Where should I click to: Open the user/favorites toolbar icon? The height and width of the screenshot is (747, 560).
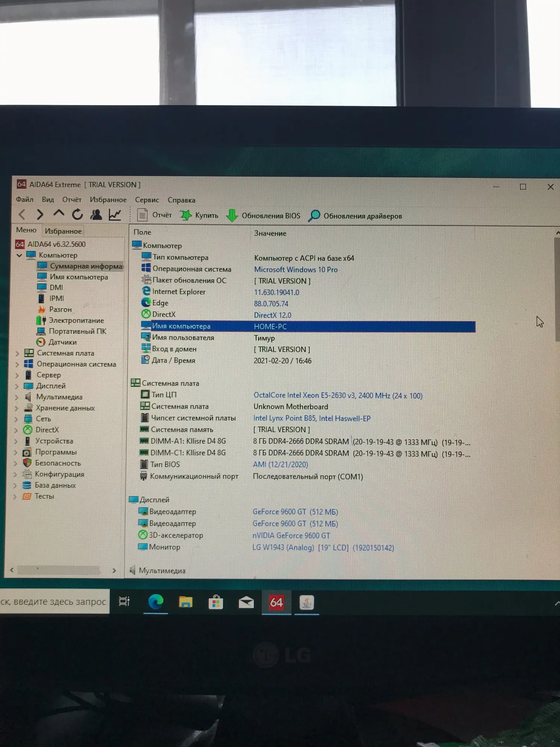coord(96,214)
